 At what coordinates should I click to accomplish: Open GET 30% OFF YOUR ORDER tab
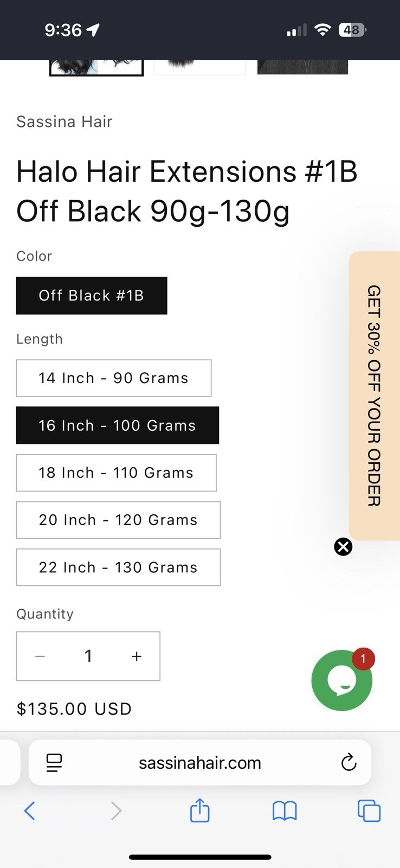(375, 396)
